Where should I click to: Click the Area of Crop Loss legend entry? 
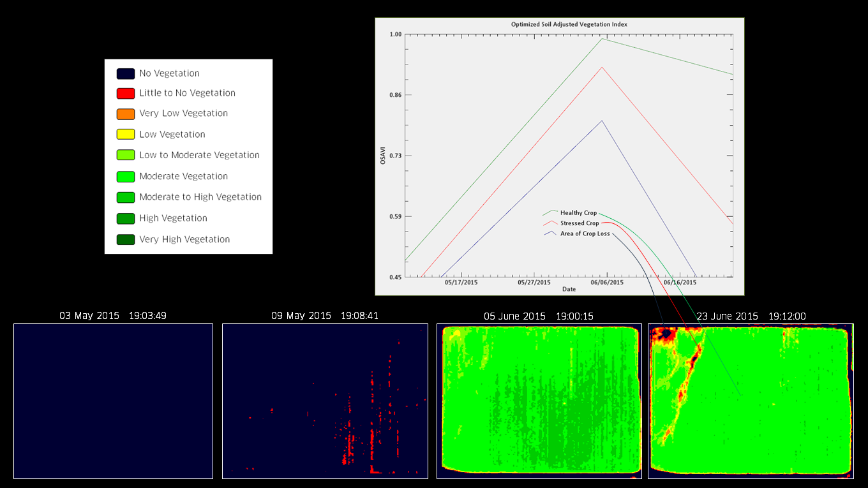pyautogui.click(x=585, y=234)
